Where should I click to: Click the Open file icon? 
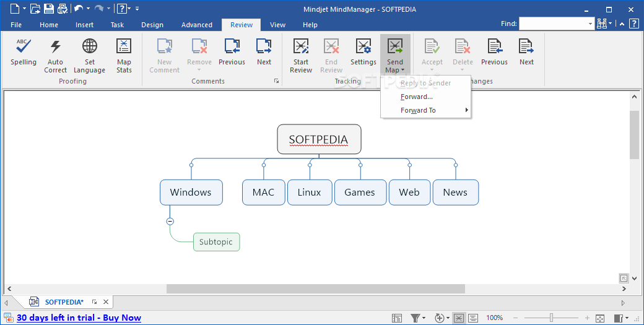(x=35, y=8)
